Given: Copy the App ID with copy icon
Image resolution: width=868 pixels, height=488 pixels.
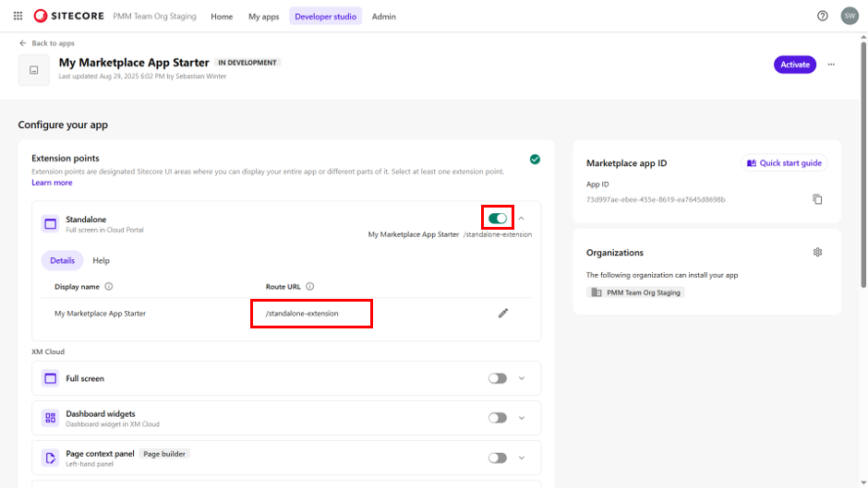Looking at the screenshot, I should (817, 199).
